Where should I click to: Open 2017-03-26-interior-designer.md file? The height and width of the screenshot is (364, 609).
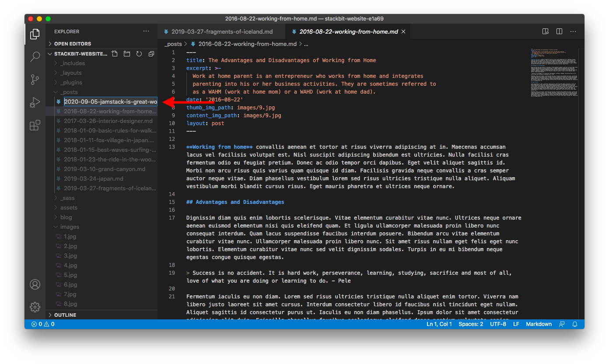point(101,121)
